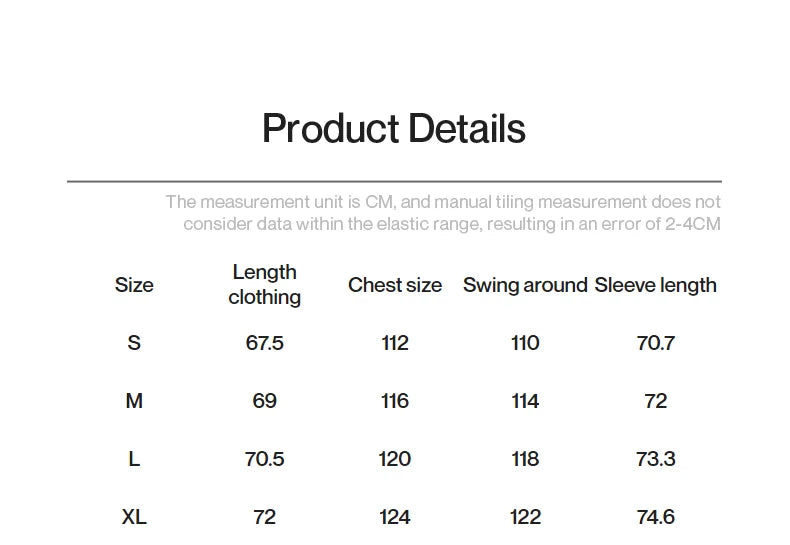Image resolution: width=790 pixels, height=545 pixels.
Task: Select the Chest size column header
Action: point(394,285)
